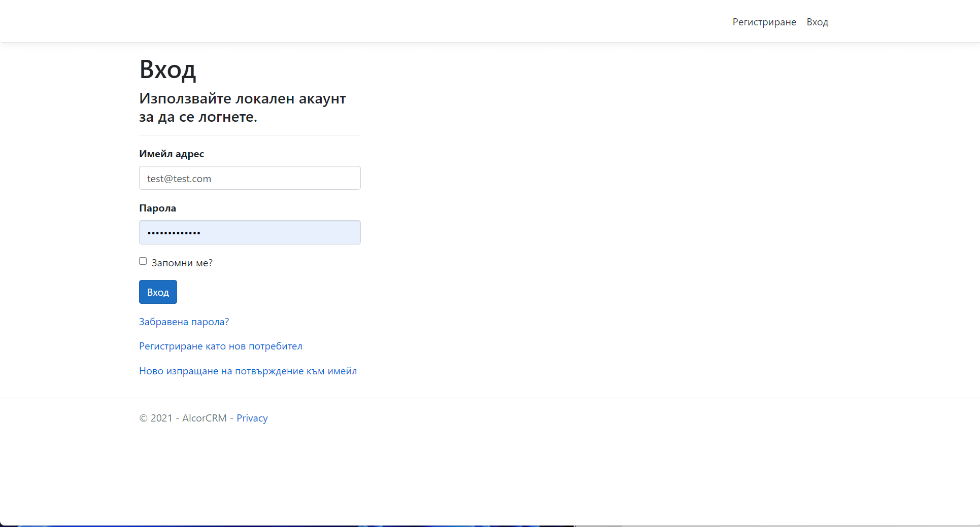Viewport: 980px width, 527px height.
Task: Select the Имейл адрес label
Action: pyautogui.click(x=172, y=154)
